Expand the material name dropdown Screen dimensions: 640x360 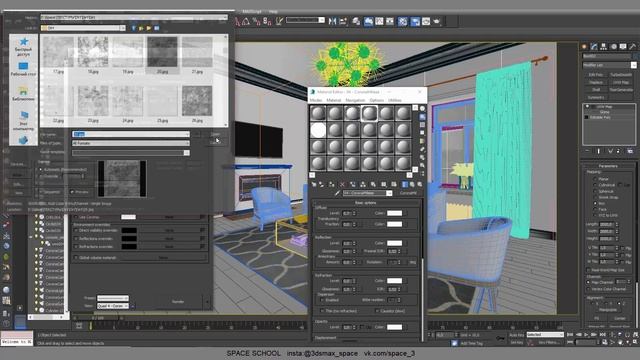(x=389, y=193)
